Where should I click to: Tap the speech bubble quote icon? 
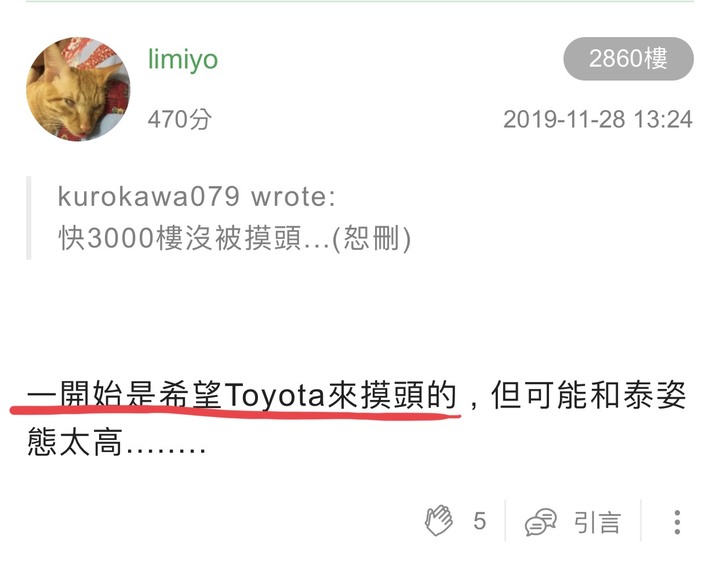pos(540,522)
